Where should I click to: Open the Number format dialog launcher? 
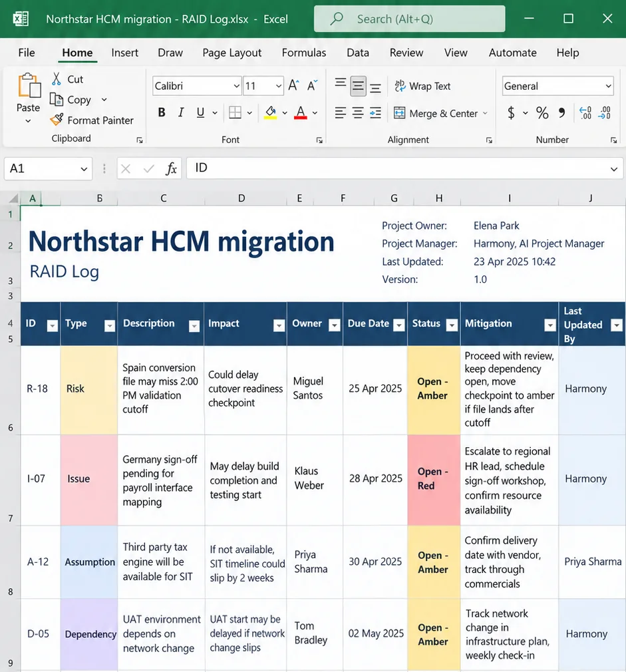613,140
